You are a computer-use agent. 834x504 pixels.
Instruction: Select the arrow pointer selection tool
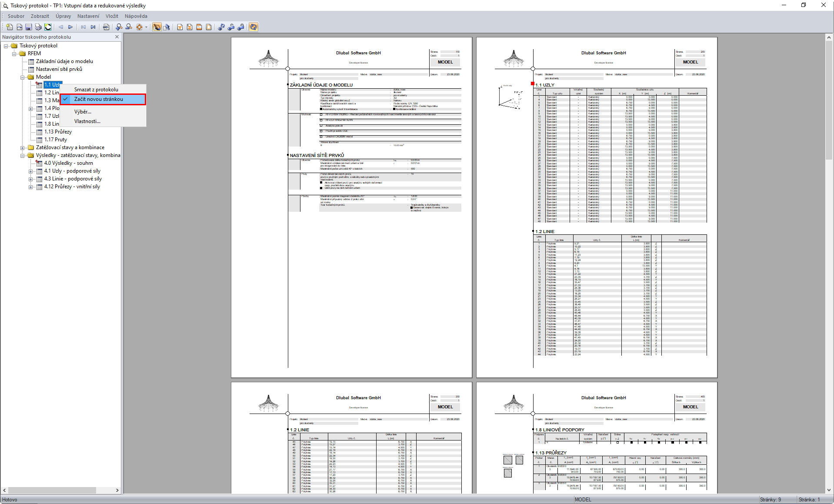[x=167, y=27]
